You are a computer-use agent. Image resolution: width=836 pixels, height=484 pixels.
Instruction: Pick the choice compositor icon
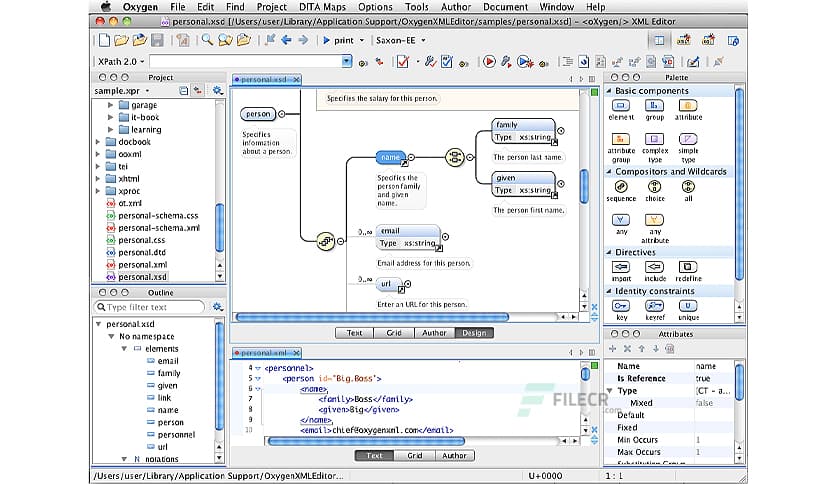coord(654,187)
